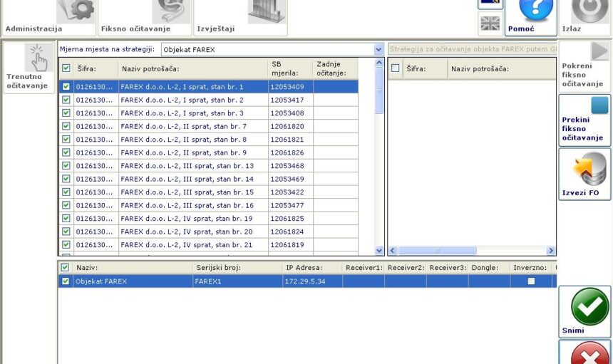Select meter number 12061825
This screenshot has width=613, height=364.
tap(287, 218)
